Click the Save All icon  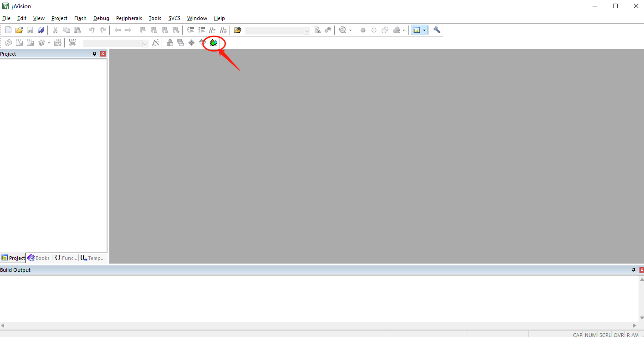(41, 30)
